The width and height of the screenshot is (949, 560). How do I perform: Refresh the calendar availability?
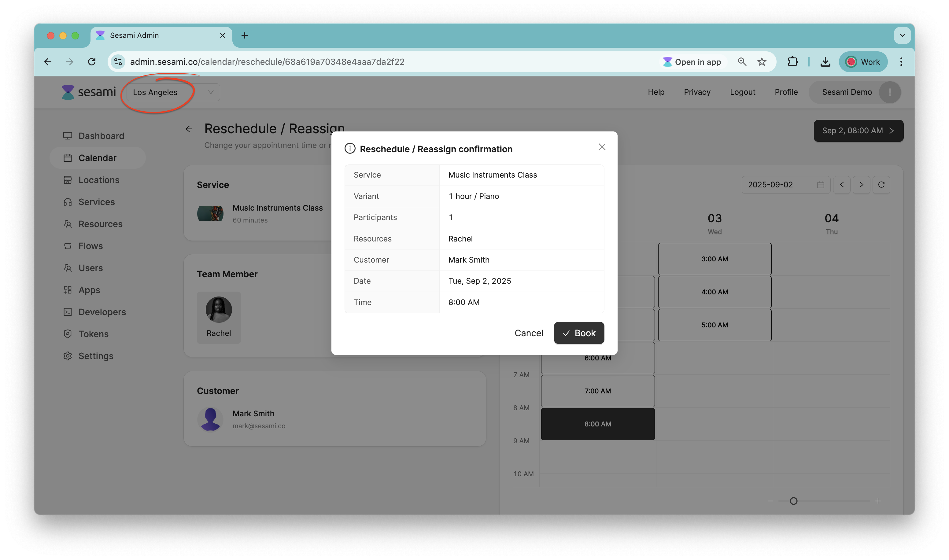tap(881, 185)
